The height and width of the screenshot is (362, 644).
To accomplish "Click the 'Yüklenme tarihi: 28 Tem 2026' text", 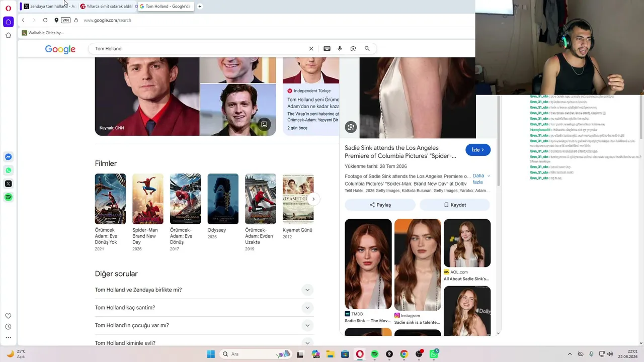I will click(376, 166).
